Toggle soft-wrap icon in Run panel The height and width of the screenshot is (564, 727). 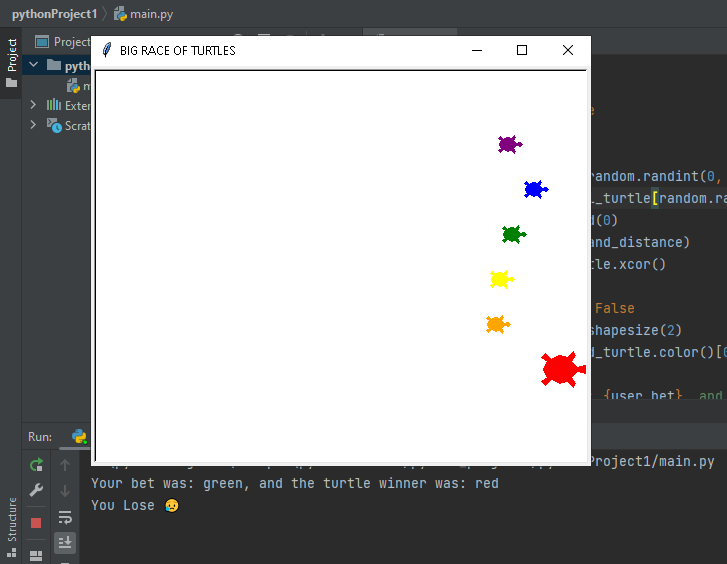pyautogui.click(x=65, y=517)
